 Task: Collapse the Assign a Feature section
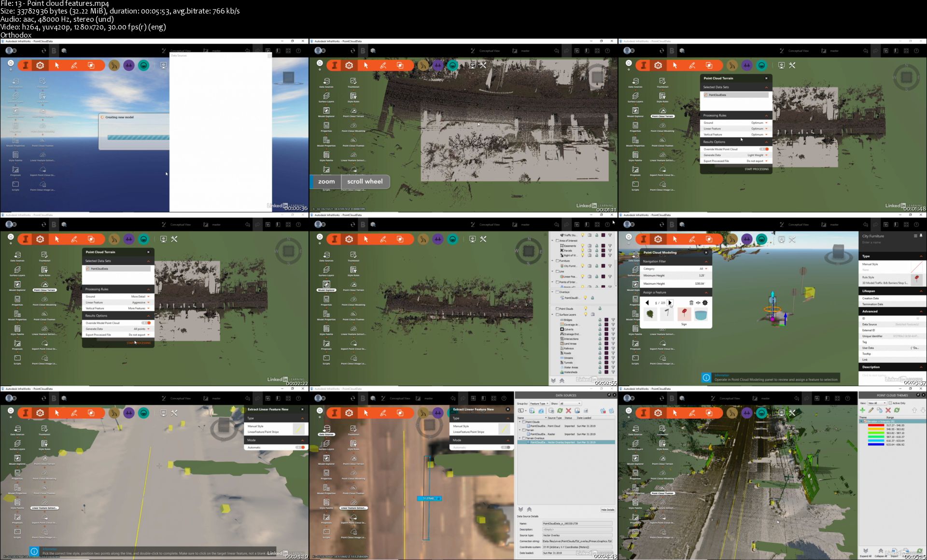coord(706,293)
